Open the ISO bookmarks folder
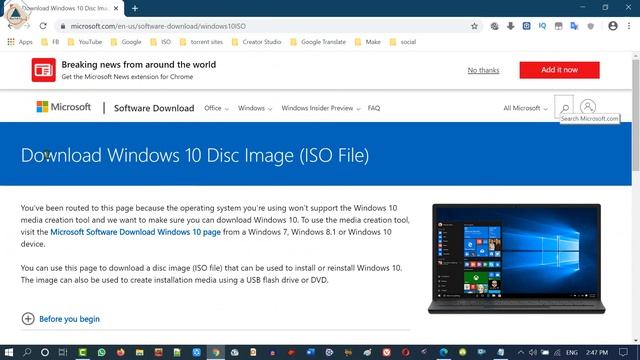The width and height of the screenshot is (640, 360). [x=160, y=42]
